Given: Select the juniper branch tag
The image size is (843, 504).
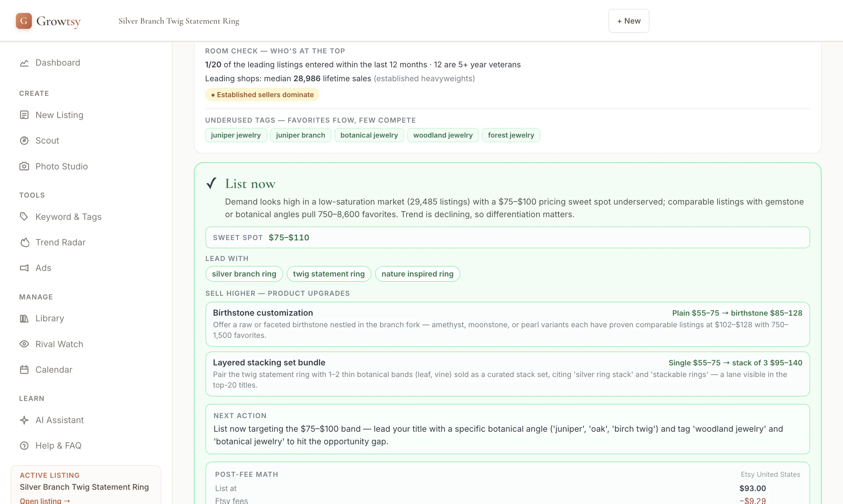Looking at the screenshot, I should pyautogui.click(x=300, y=135).
